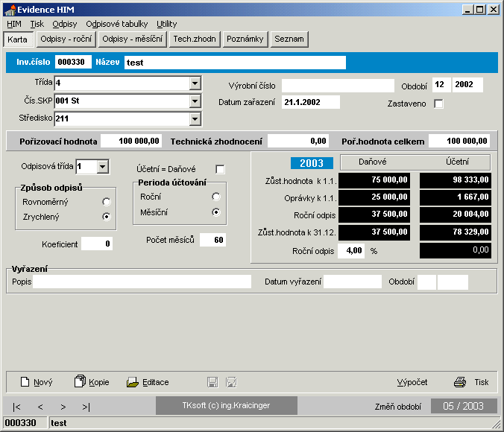Screen dimensions: 504x432
Task: Toggle the Účetní = Daňové checkbox
Action: coord(220,169)
